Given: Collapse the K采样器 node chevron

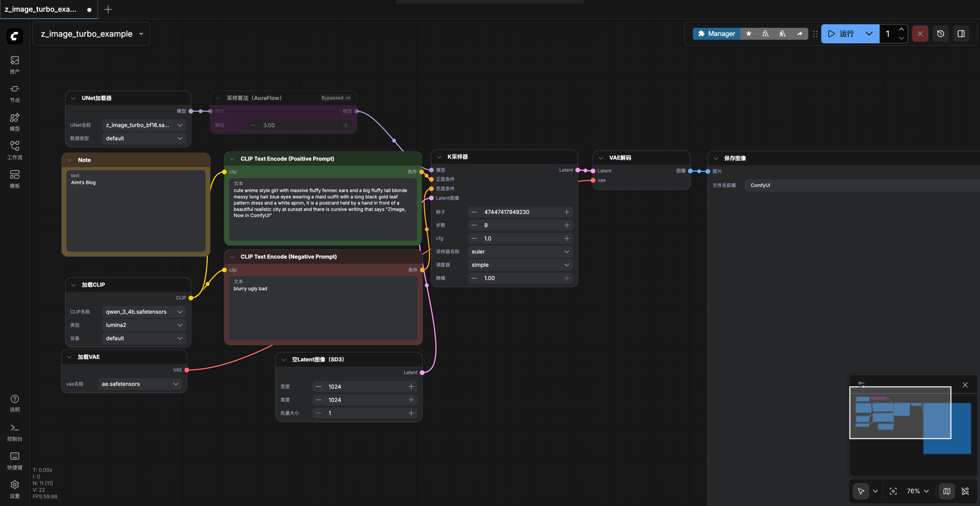Looking at the screenshot, I should click(439, 157).
